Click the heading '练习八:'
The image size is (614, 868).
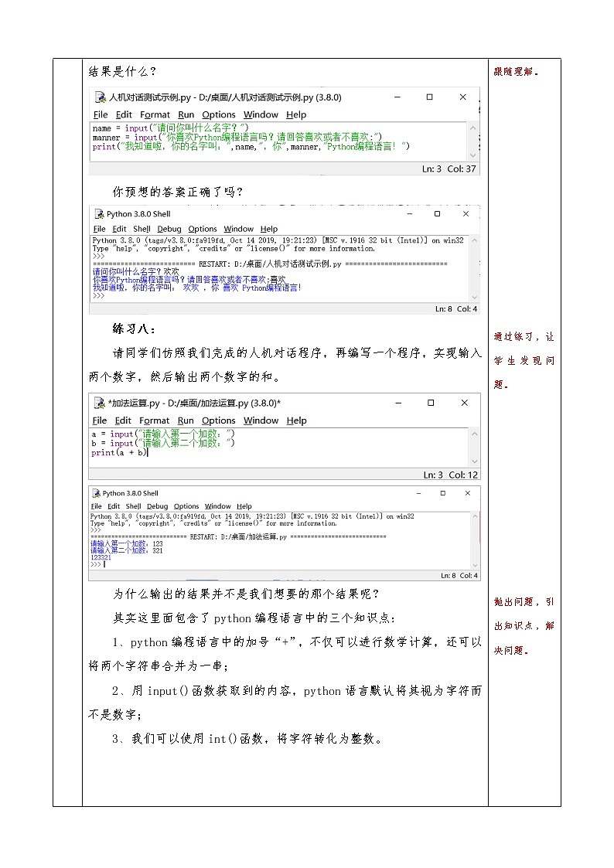(x=134, y=328)
